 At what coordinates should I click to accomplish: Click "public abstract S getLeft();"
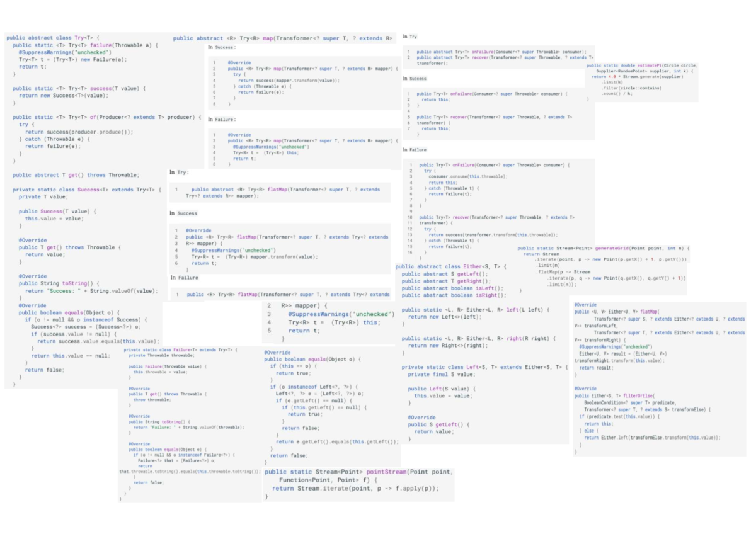444,274
